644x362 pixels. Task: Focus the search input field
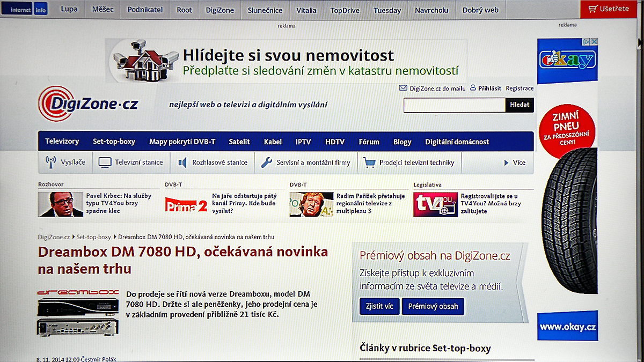pos(455,105)
